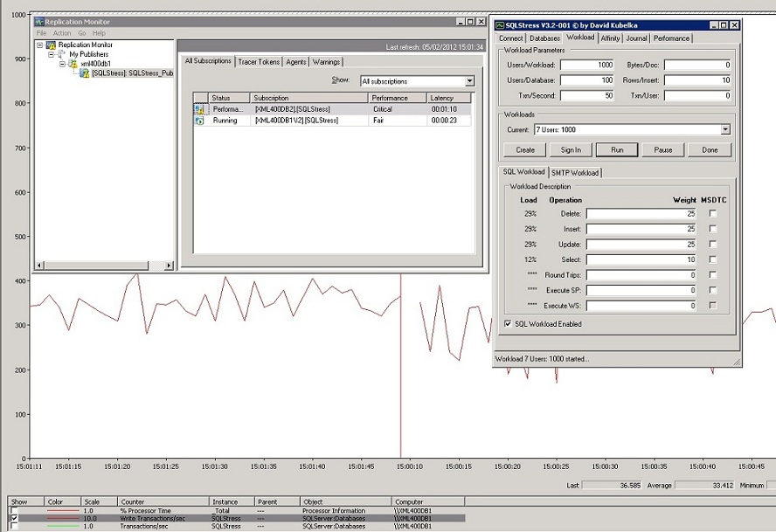Image resolution: width=776 pixels, height=532 pixels.
Task: Open the Current workload dropdown
Action: 725,129
